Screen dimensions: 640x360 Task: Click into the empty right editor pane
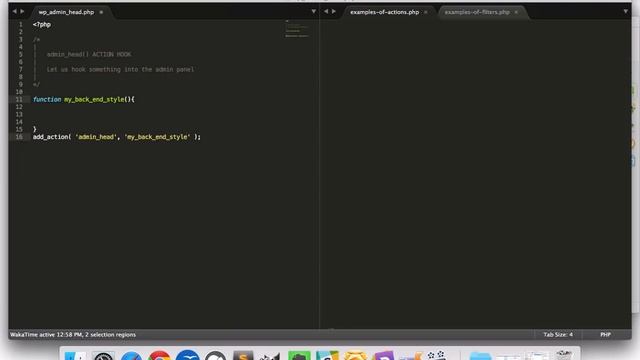click(476, 173)
